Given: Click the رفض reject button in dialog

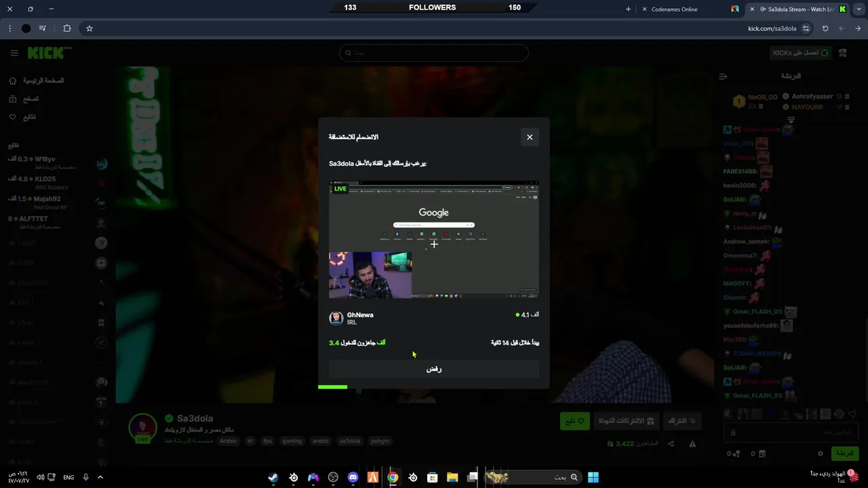Looking at the screenshot, I should pyautogui.click(x=434, y=369).
